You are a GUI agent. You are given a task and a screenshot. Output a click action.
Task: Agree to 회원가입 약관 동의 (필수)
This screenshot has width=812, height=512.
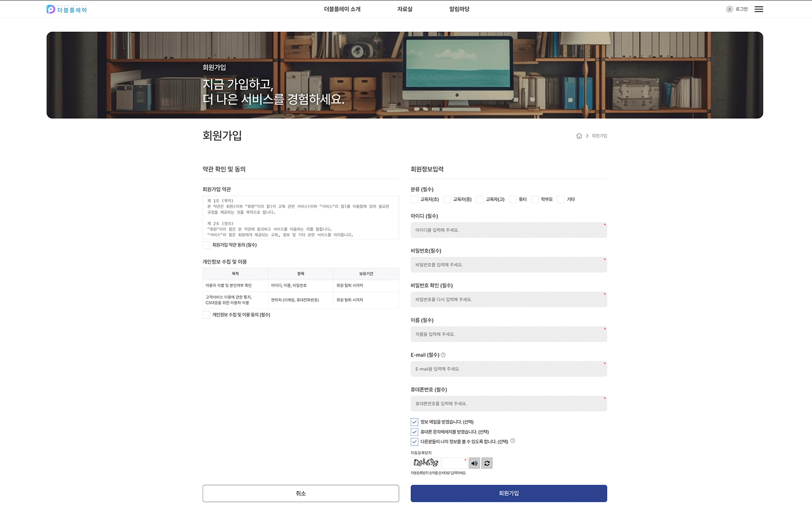[206, 245]
